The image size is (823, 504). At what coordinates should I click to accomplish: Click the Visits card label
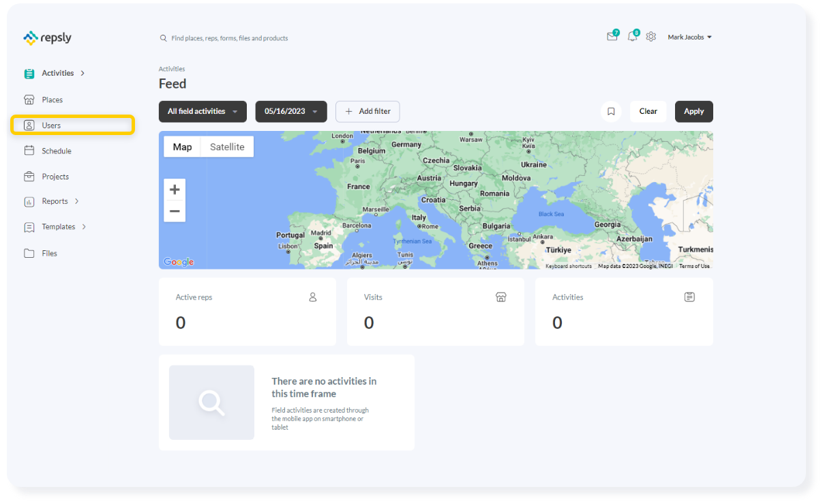pyautogui.click(x=373, y=297)
